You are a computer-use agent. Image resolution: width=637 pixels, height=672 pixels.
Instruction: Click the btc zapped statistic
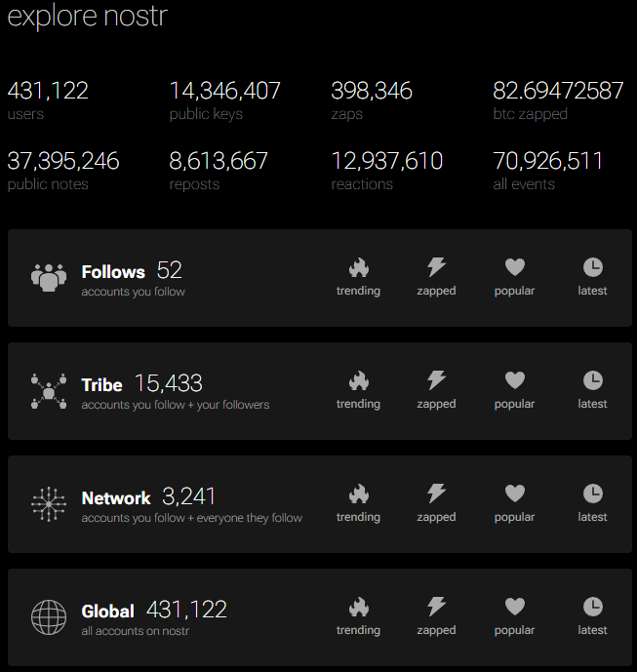coord(558,92)
